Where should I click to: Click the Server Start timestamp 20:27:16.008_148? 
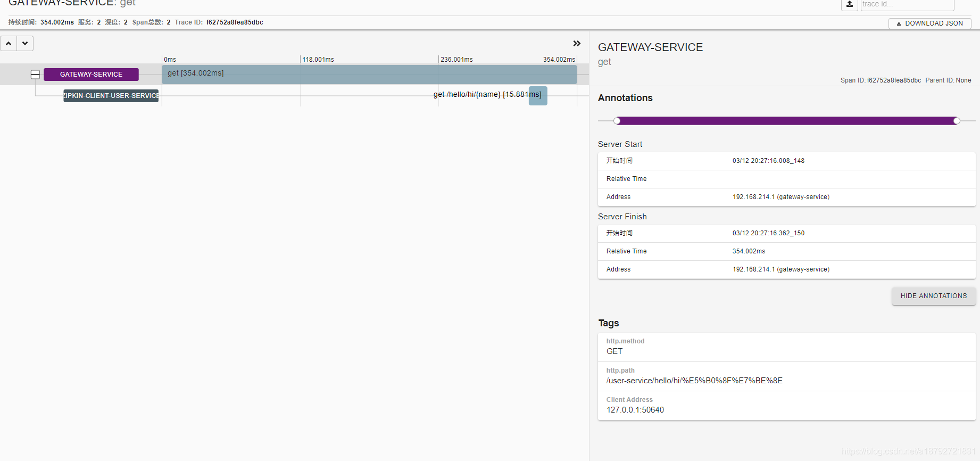[x=768, y=161]
